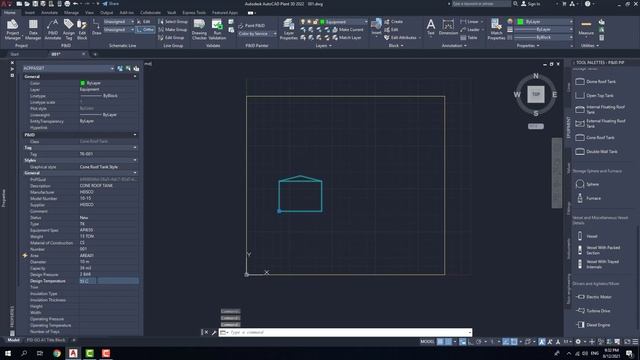Screen dimensions: 640x360
Task: Collapse the Tag section in Properties
Action: 135,147
